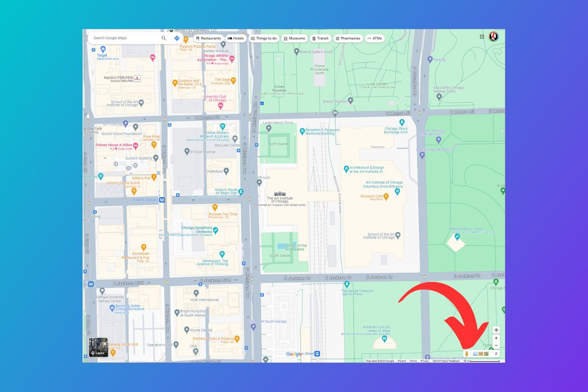This screenshot has width=588, height=392.
Task: Zoom out with the minus button
Action: click(x=496, y=345)
